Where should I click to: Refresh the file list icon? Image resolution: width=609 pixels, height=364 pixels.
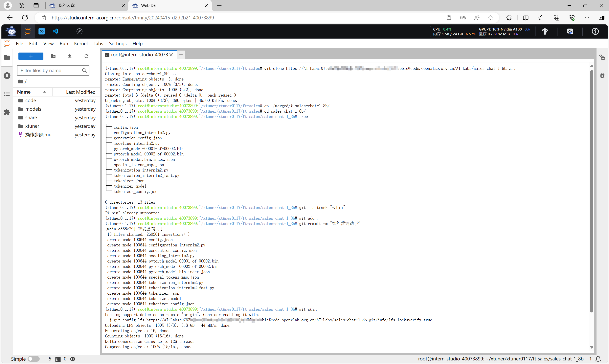[86, 56]
